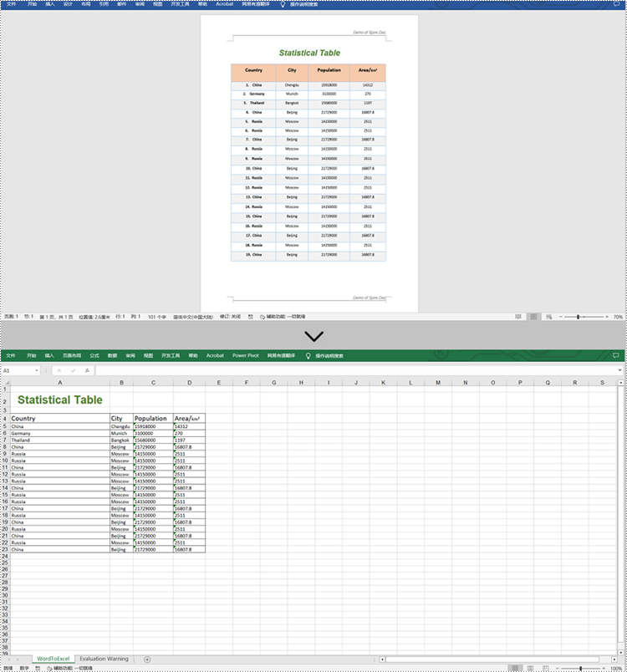Select the 15918000 cell in Excel
The height and width of the screenshot is (672, 627).
(x=154, y=426)
